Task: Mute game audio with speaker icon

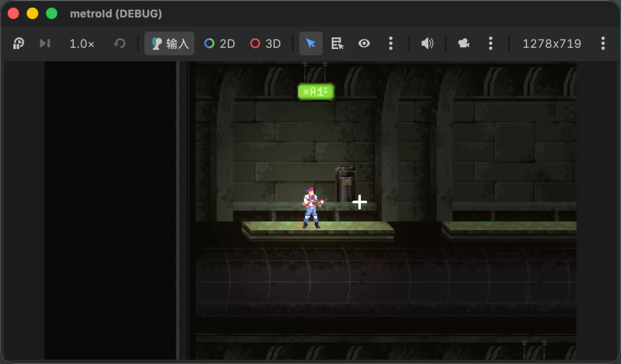Action: (428, 44)
